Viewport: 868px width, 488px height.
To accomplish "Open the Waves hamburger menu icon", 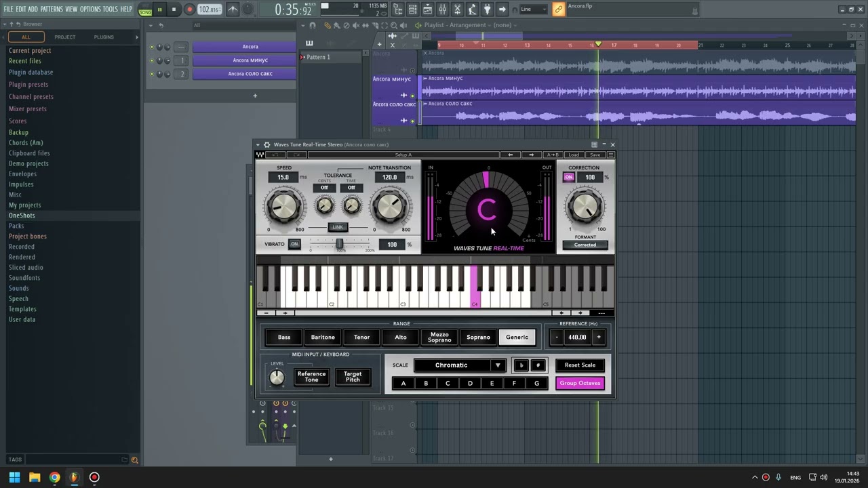I will [610, 155].
